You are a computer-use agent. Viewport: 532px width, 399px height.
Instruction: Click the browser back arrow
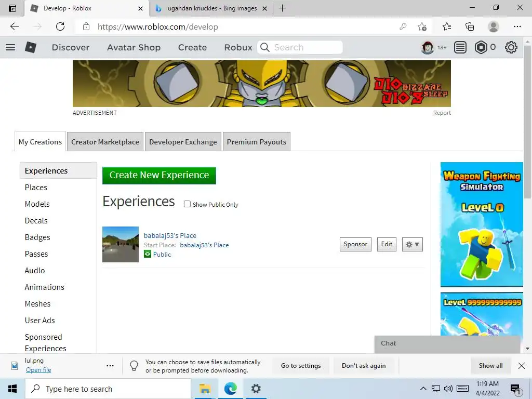pos(14,26)
